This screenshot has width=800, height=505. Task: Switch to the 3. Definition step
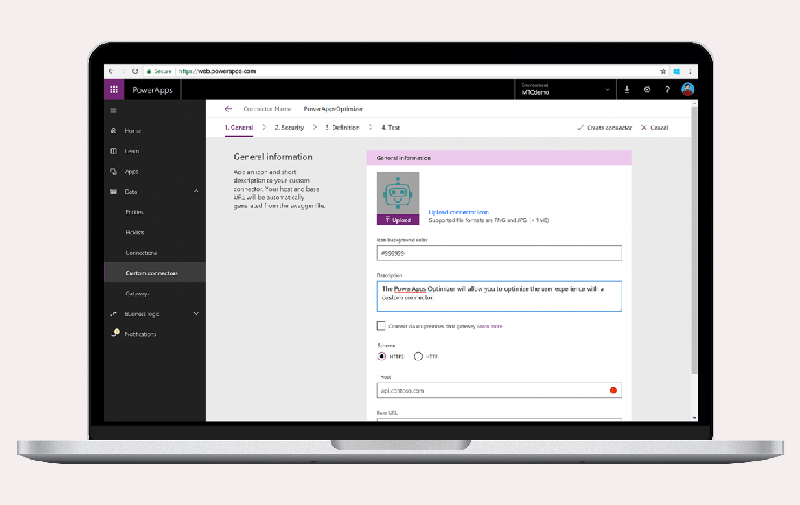pyautogui.click(x=342, y=128)
